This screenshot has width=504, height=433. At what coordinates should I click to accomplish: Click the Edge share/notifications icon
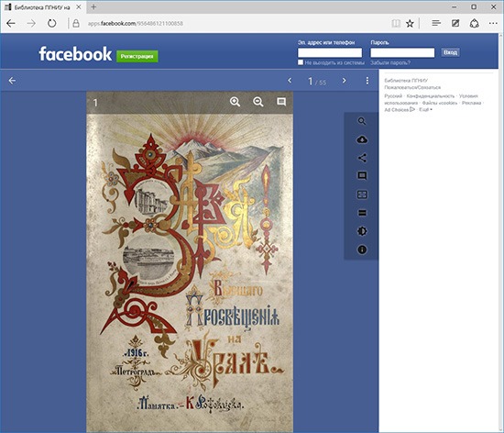coord(475,23)
